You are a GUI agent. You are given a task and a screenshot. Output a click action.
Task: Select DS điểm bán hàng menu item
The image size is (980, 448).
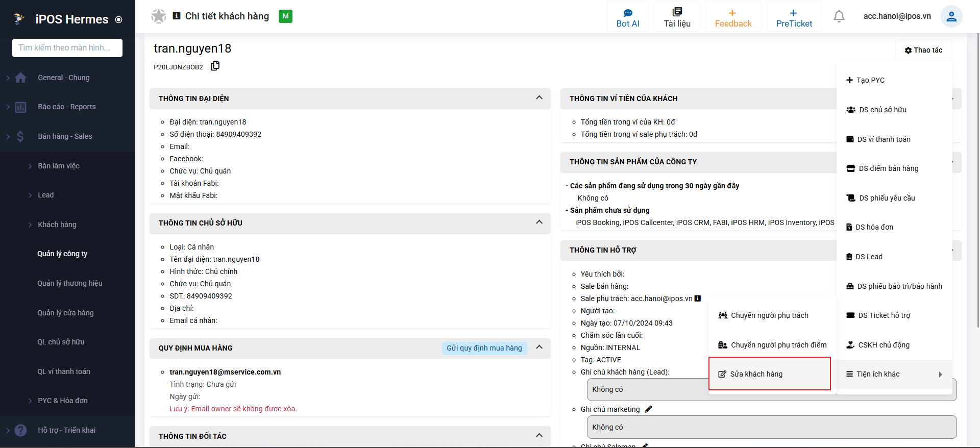pos(894,168)
